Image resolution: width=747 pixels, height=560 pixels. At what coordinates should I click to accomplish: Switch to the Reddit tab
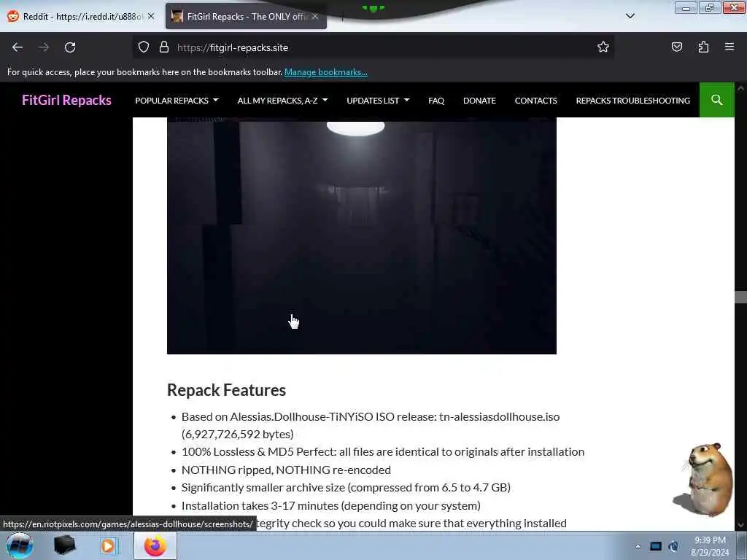click(81, 16)
